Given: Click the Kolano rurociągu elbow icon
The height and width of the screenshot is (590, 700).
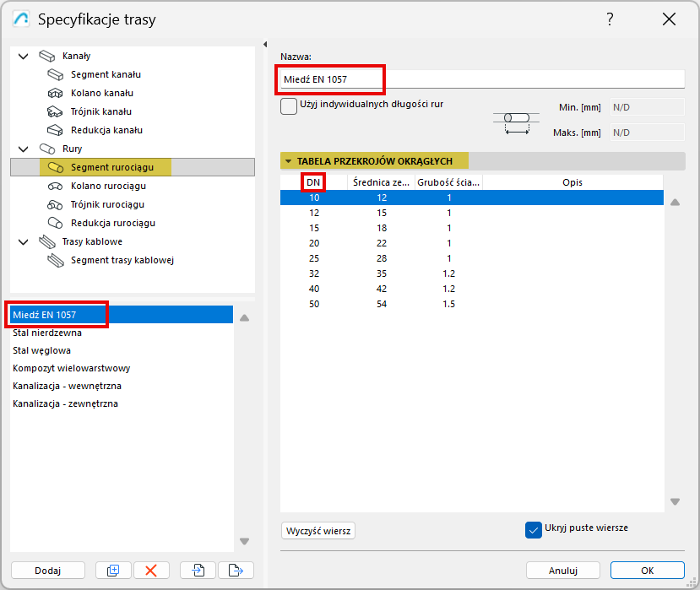Looking at the screenshot, I should pyautogui.click(x=56, y=186).
